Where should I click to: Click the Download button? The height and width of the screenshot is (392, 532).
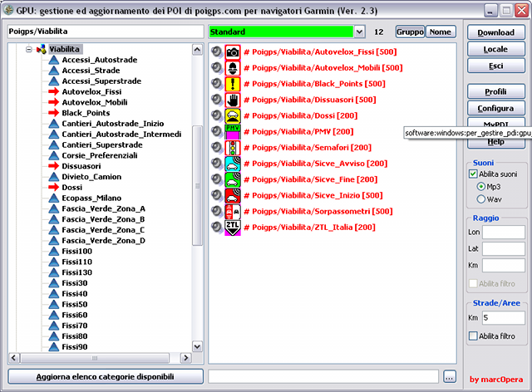tap(495, 32)
